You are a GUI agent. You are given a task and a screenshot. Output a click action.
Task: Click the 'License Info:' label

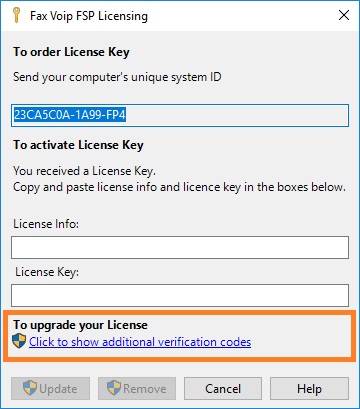46,224
